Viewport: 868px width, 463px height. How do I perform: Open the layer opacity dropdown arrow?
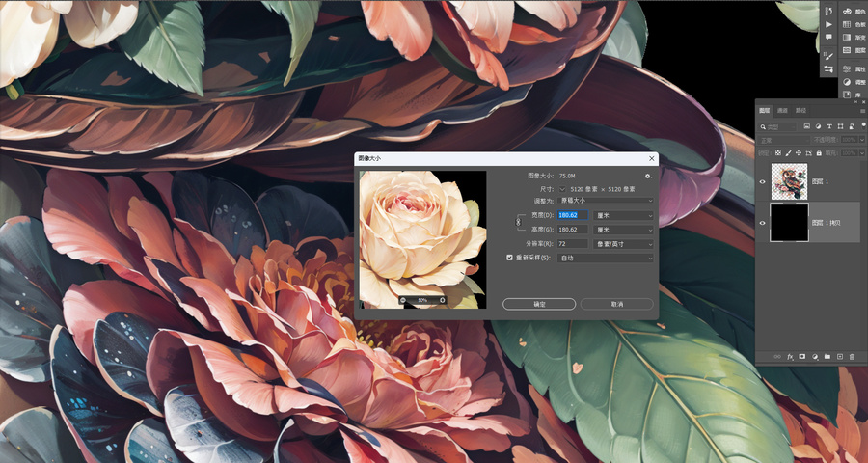pyautogui.click(x=862, y=140)
